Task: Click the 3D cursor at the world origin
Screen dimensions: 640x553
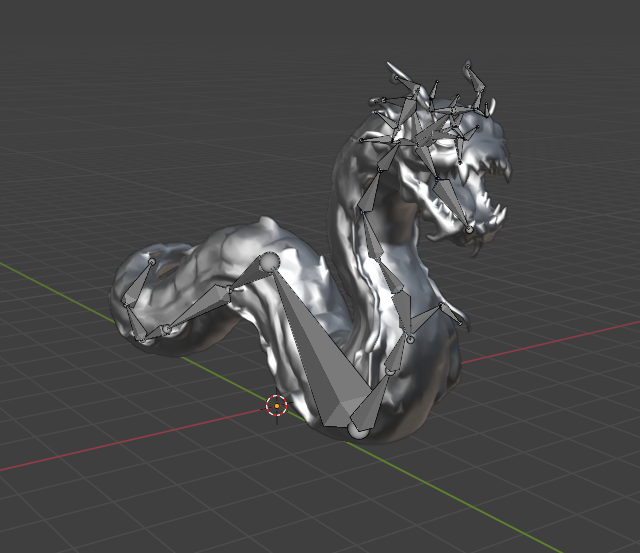Action: pos(277,406)
